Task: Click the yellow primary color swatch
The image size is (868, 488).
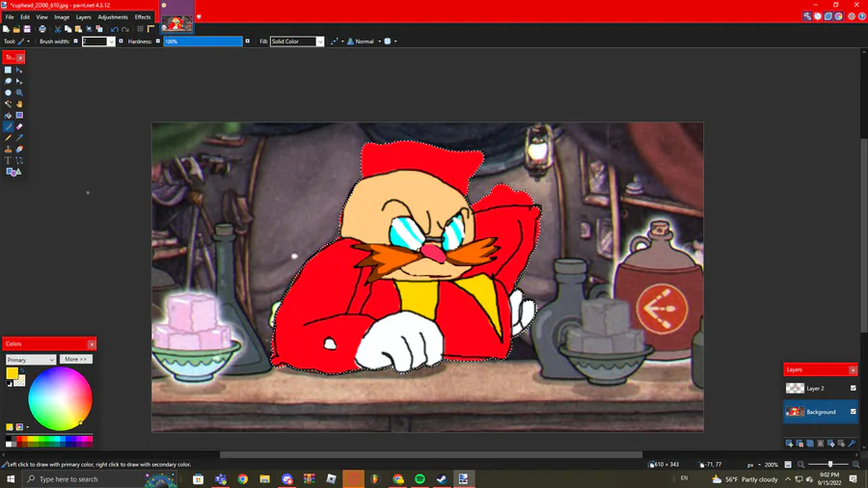Action: (x=11, y=373)
